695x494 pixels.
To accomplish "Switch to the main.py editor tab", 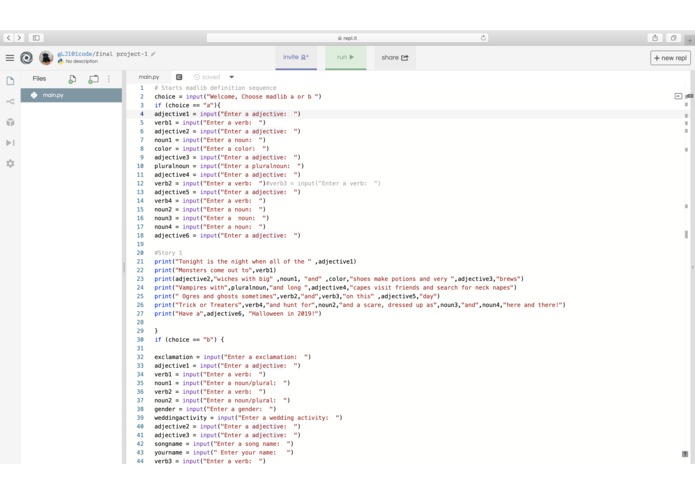I will click(x=149, y=77).
